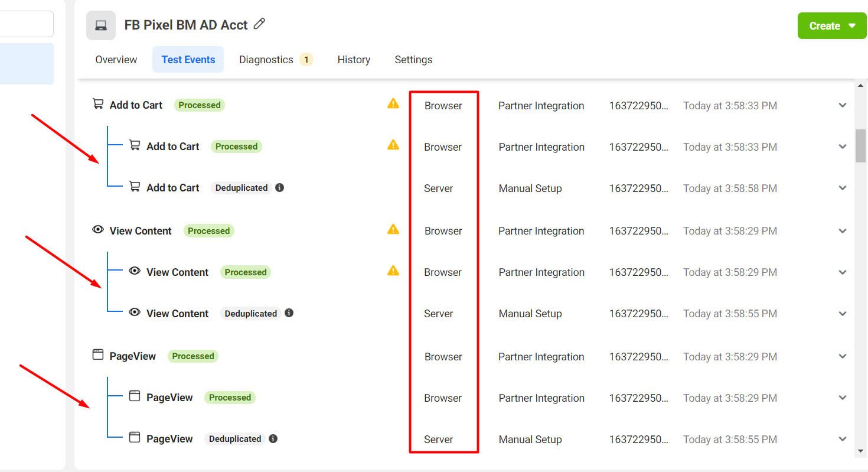This screenshot has width=868, height=472.
Task: Click the pencil edit icon beside pixel name
Action: click(259, 24)
